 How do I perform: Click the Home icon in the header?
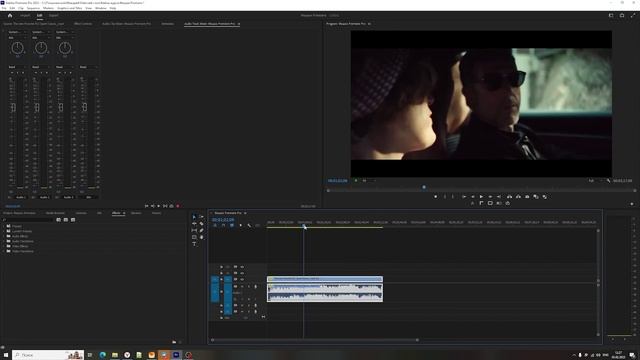click(10, 16)
